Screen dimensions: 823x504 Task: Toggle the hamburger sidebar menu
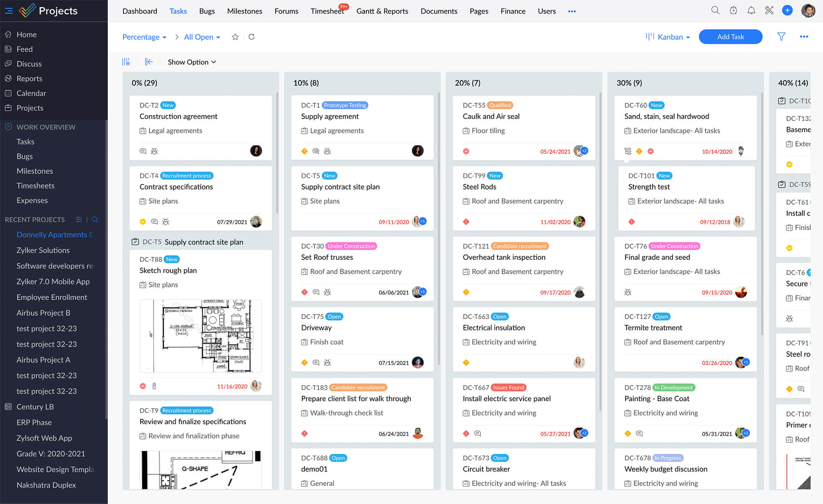[9, 11]
